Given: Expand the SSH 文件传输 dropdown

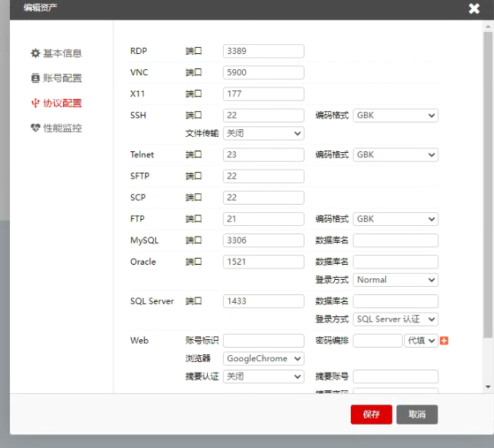Looking at the screenshot, I should [x=263, y=133].
